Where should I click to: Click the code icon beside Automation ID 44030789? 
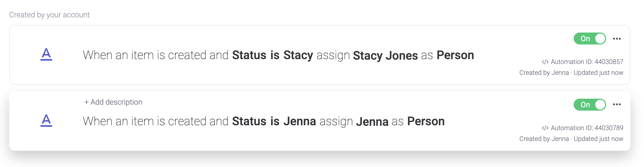[545, 128]
